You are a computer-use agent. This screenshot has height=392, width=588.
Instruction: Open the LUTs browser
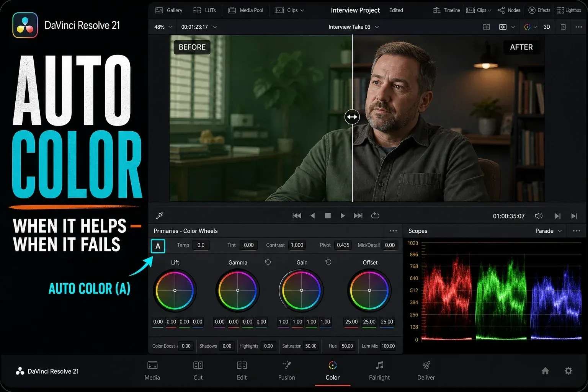tap(204, 10)
